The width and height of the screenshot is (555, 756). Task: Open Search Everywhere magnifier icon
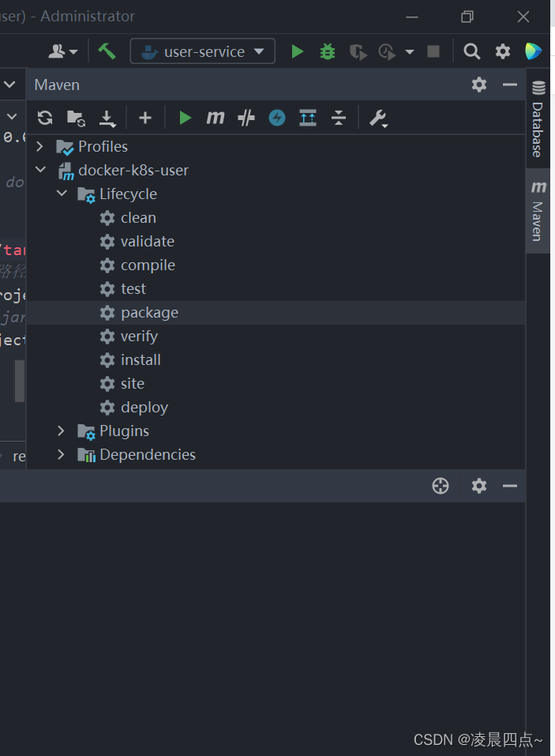click(471, 51)
